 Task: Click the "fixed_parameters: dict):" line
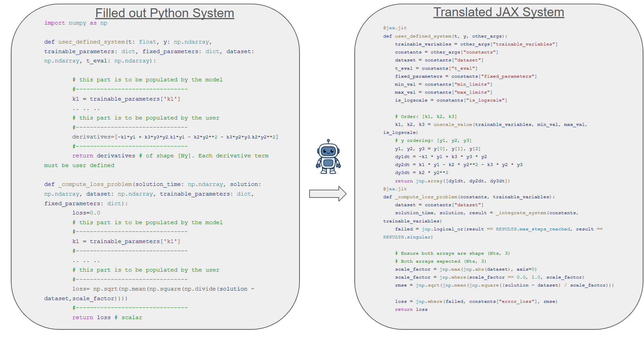click(86, 204)
